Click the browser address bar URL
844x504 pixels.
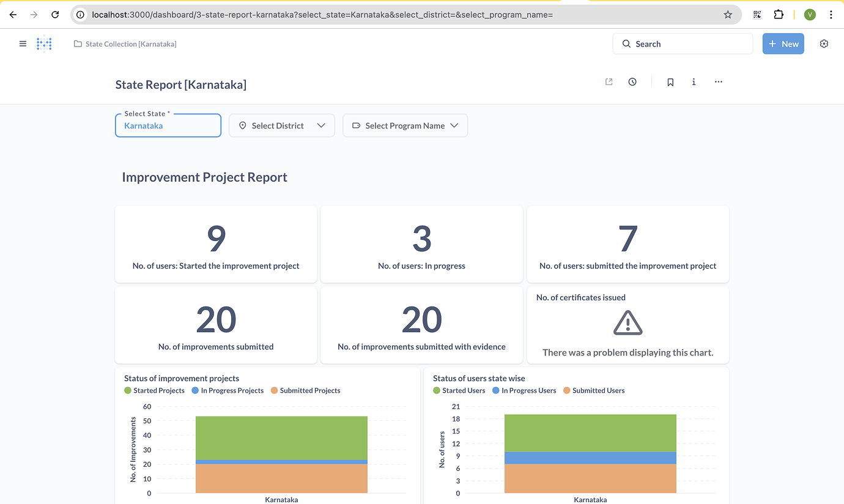coord(322,15)
